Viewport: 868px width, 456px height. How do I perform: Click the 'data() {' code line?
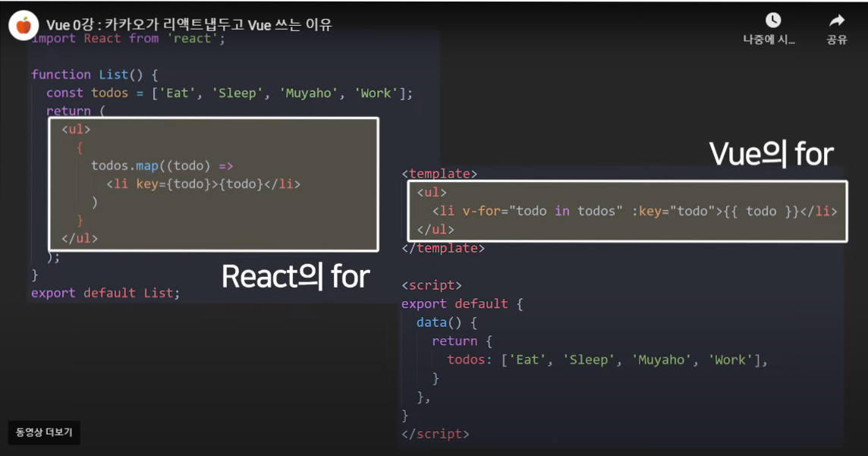tap(447, 322)
